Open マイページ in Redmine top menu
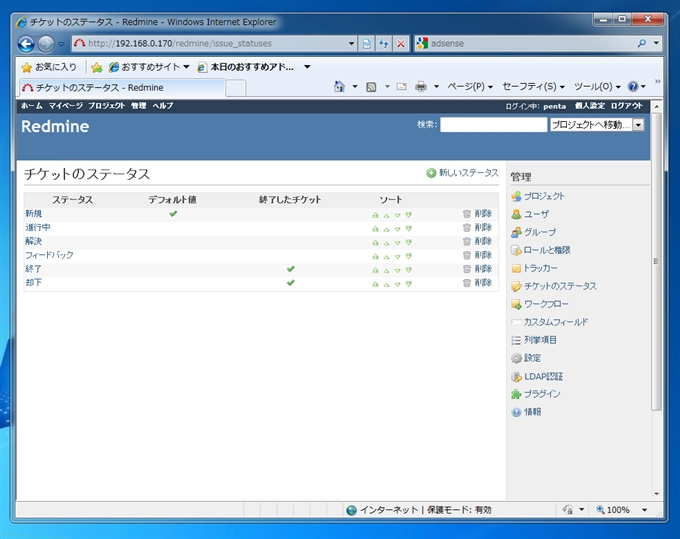This screenshot has width=680, height=539. click(65, 106)
